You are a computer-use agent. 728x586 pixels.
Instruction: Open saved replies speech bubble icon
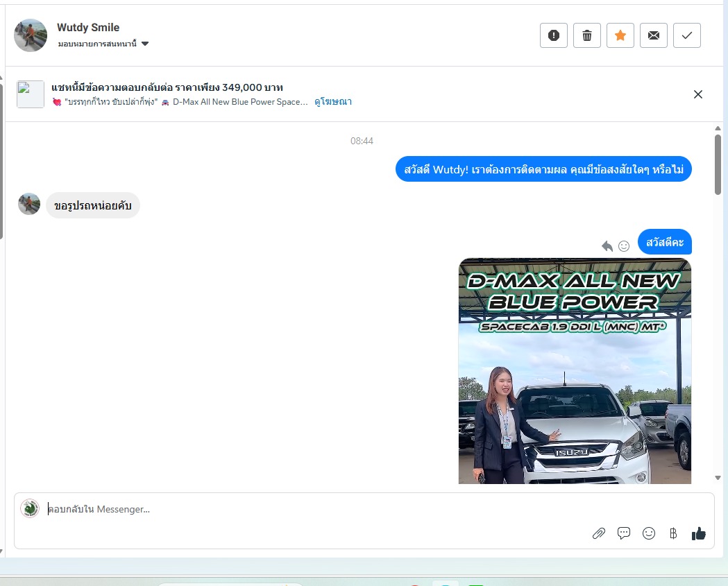pyautogui.click(x=623, y=533)
